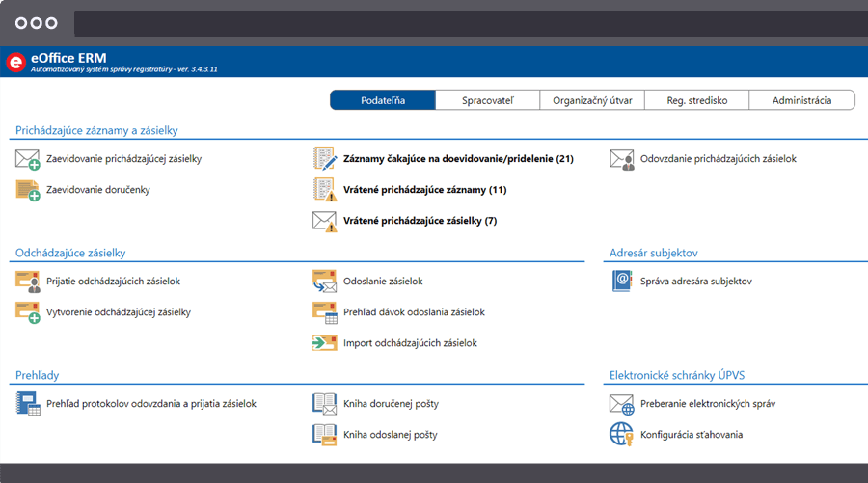Open Kniha odoslanej pošty link
The image size is (868, 483).
[x=391, y=435]
